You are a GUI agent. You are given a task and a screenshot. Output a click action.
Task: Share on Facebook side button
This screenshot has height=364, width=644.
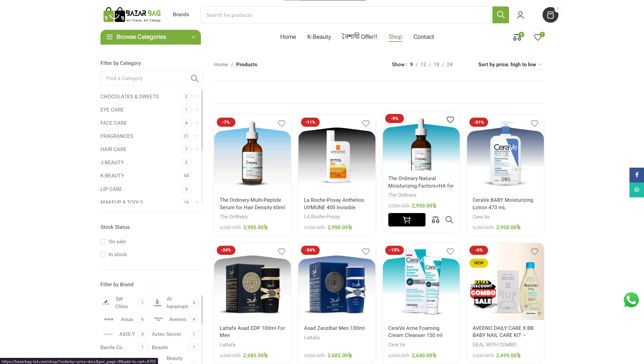pyautogui.click(x=637, y=175)
